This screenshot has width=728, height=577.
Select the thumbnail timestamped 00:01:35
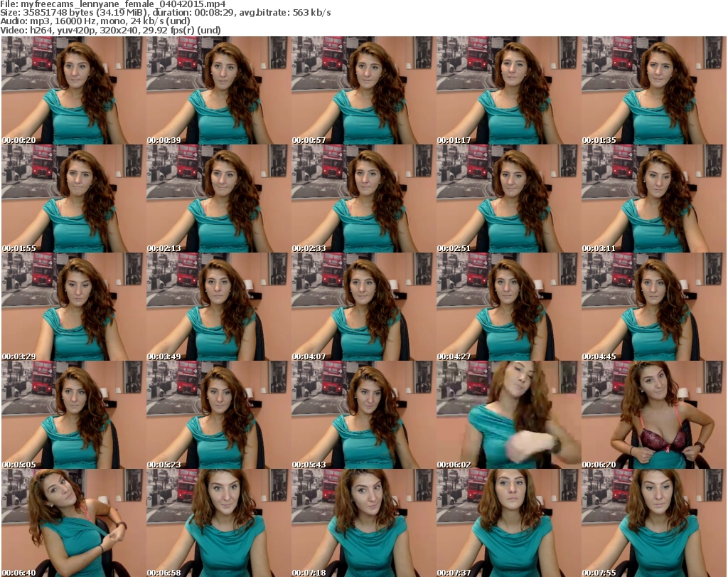(x=652, y=90)
